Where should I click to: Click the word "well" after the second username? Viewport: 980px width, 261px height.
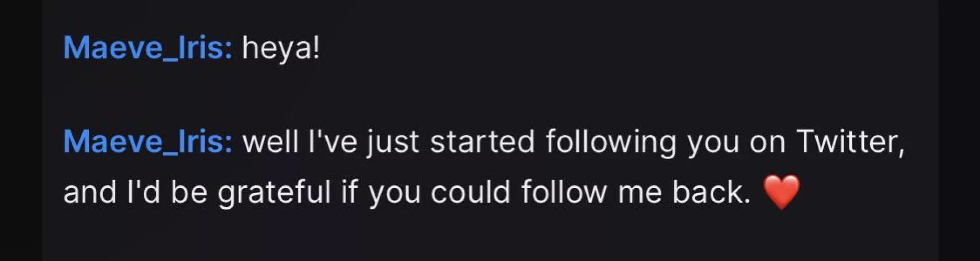tap(270, 141)
